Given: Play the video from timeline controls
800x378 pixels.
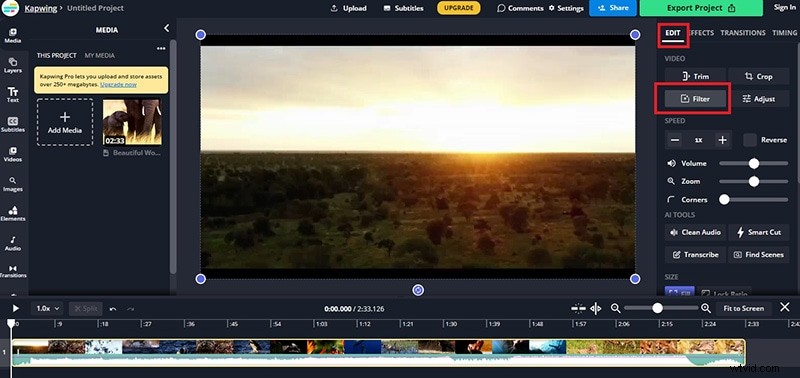Looking at the screenshot, I should 16,308.
